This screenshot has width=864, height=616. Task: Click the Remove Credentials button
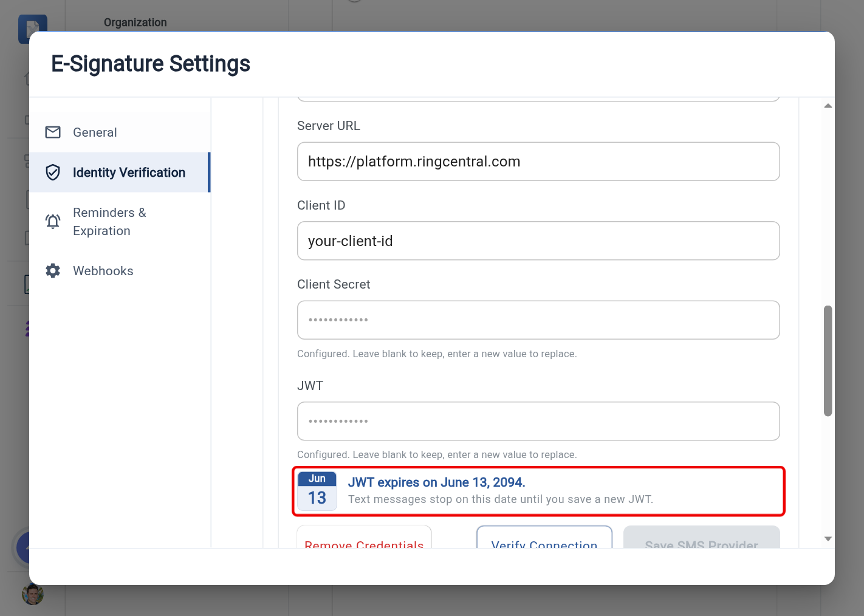(x=364, y=538)
